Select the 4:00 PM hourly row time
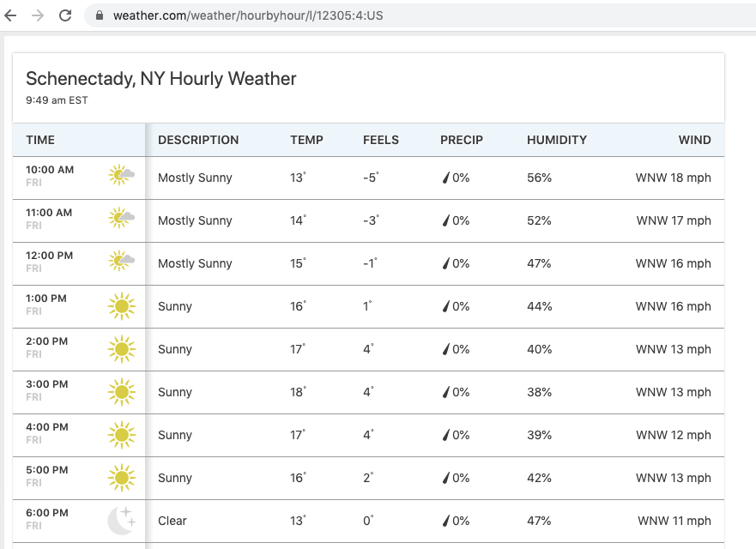 (47, 427)
